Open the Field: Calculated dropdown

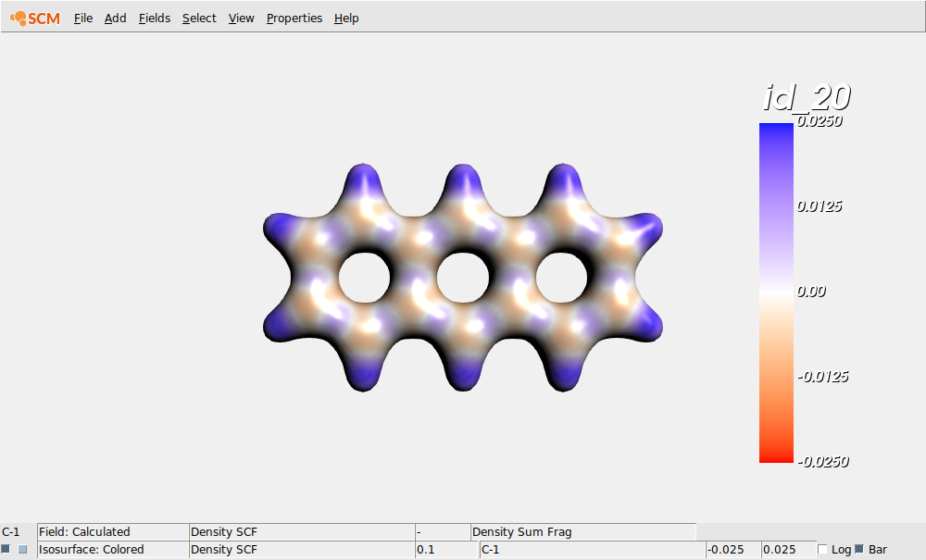(x=111, y=531)
